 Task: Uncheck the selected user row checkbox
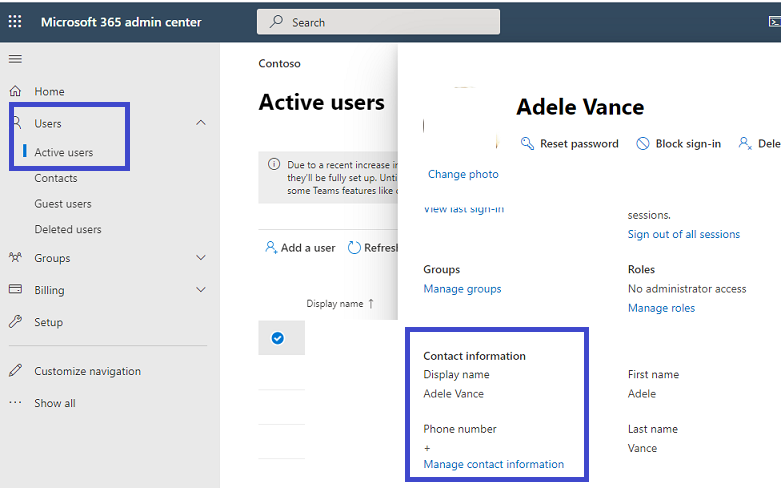point(277,338)
